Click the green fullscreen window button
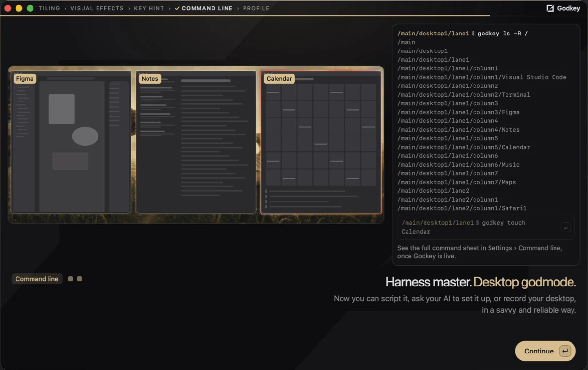Image resolution: width=588 pixels, height=370 pixels. pos(30,8)
